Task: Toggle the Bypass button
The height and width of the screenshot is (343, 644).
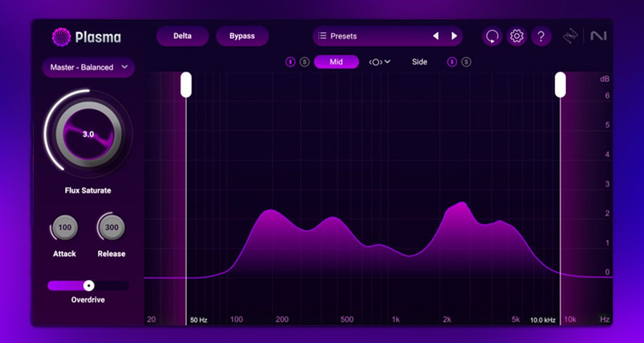Action: tap(242, 36)
